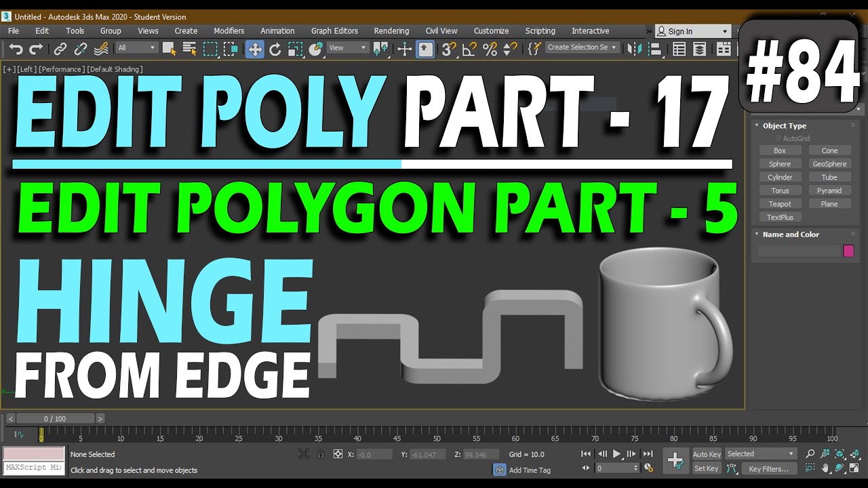Pick the Rectangular Selection Region icon
The image size is (868, 488).
pyautogui.click(x=211, y=49)
